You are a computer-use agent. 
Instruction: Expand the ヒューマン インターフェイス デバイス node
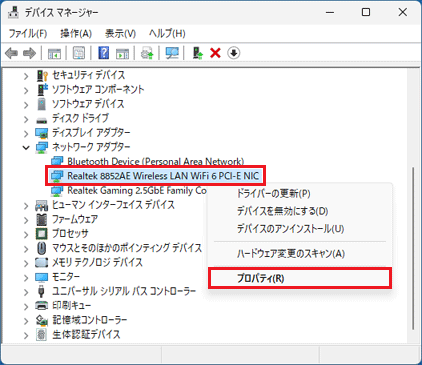[26, 205]
